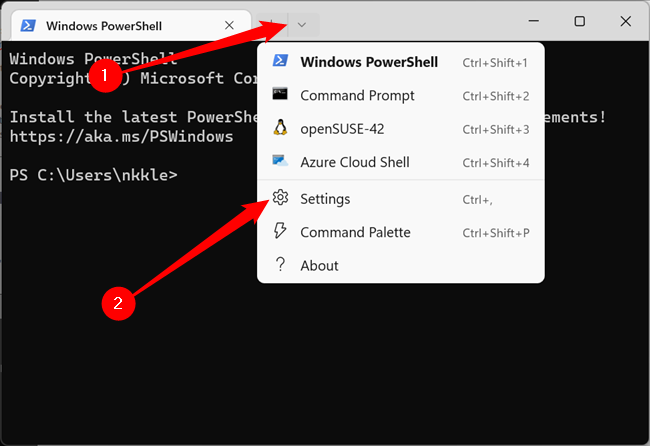Click the PowerShell icon in the tab
This screenshot has height=446, width=650.
tap(28, 23)
